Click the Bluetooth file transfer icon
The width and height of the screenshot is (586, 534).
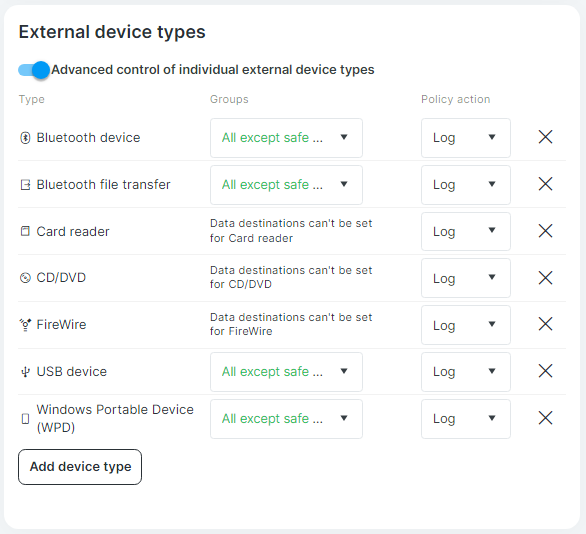(25, 185)
